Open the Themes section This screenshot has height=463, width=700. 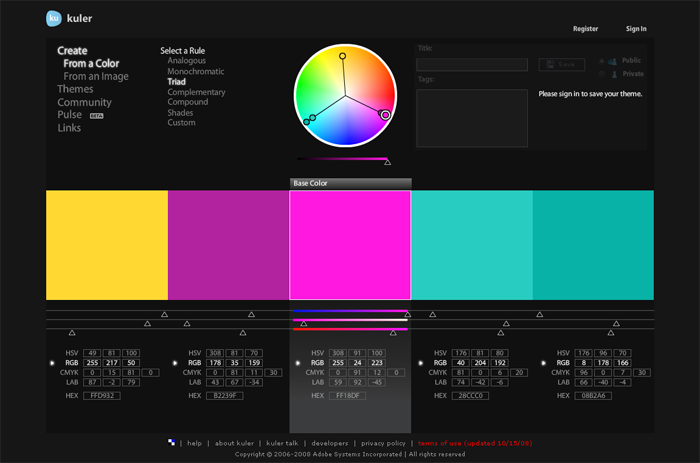click(75, 89)
